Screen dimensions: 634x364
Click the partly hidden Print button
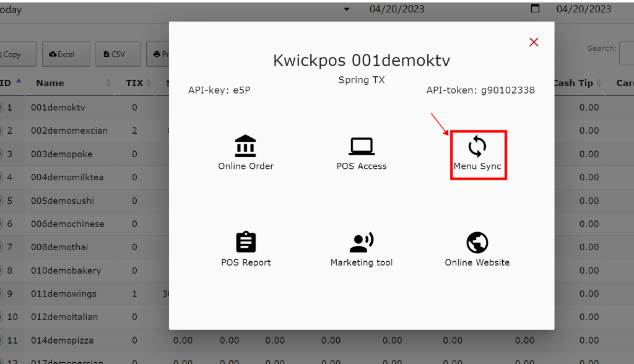(158, 54)
